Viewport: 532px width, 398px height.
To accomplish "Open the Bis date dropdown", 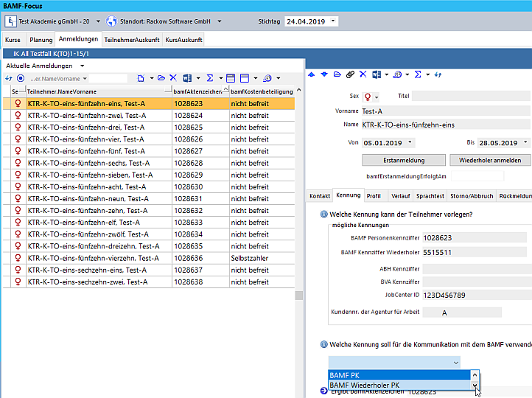I will click(525, 142).
